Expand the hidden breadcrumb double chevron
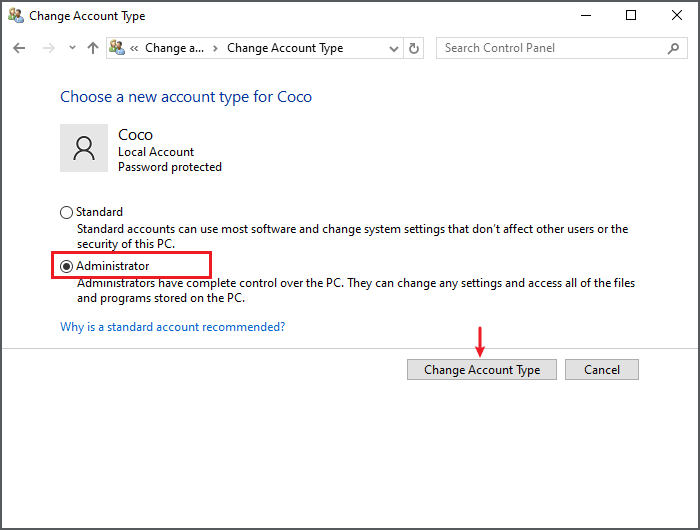The width and height of the screenshot is (700, 530). [134, 48]
